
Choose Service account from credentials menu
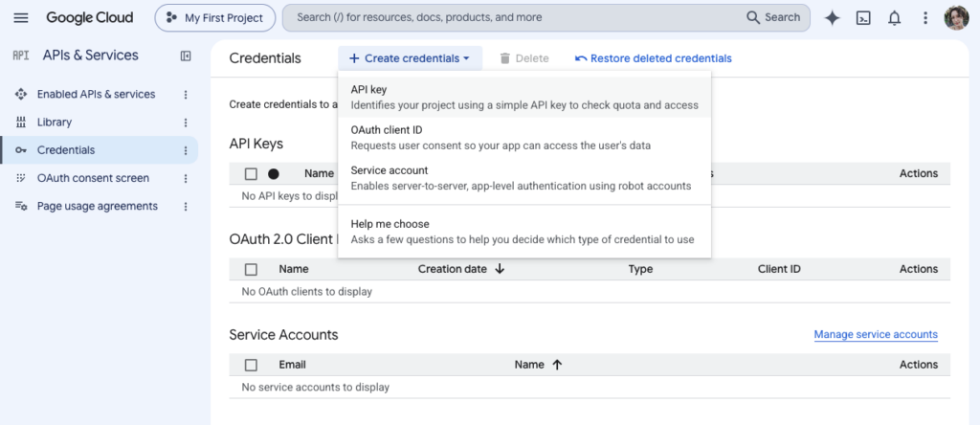pyautogui.click(x=524, y=178)
